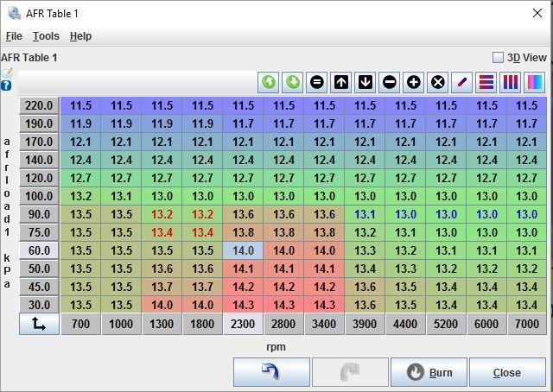Select the blue 13.1 cell at 3900 rpm
The image size is (553, 392).
pos(365,214)
